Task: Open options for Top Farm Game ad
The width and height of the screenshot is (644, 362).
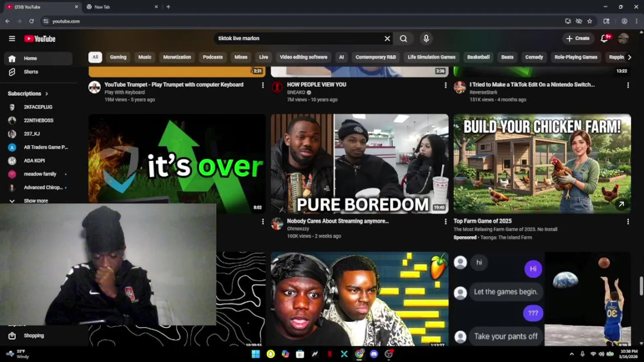Action: [628, 222]
